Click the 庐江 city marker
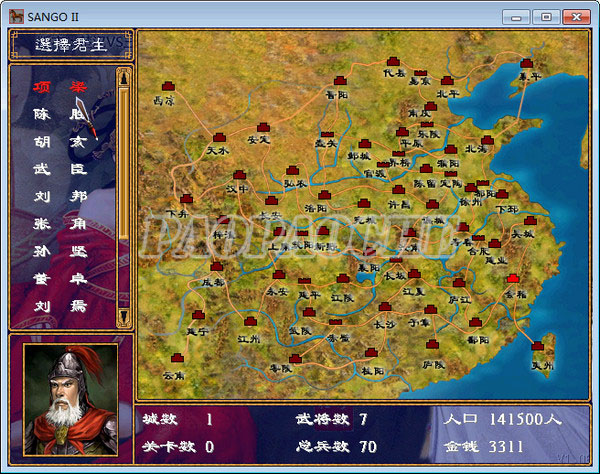 (459, 283)
